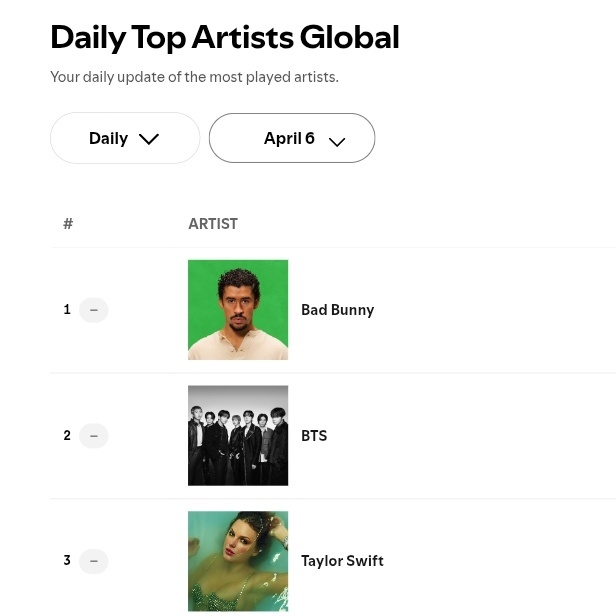Click the daily update subtitle text

pyautogui.click(x=194, y=77)
